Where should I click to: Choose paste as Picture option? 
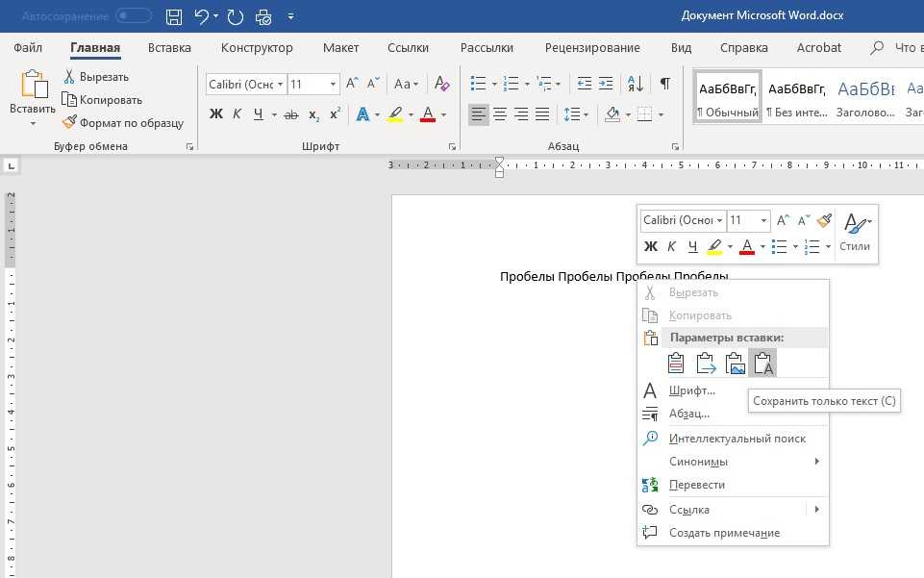[x=735, y=364]
